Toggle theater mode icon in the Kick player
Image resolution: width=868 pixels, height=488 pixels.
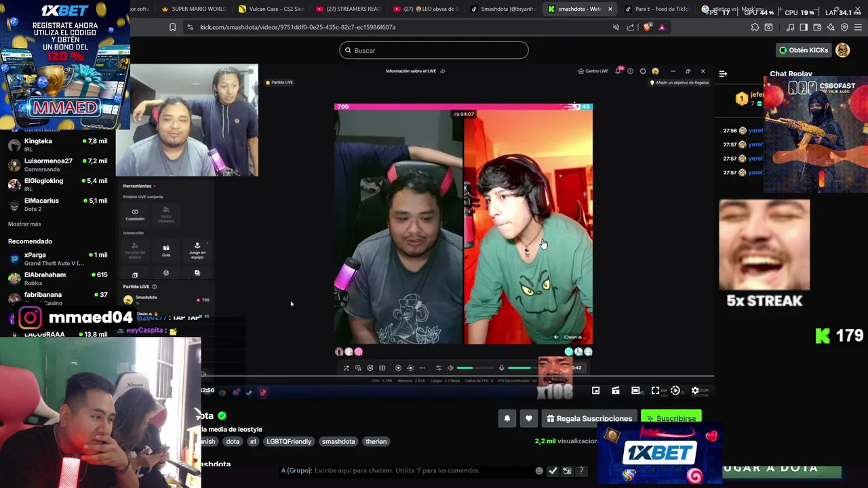click(635, 390)
